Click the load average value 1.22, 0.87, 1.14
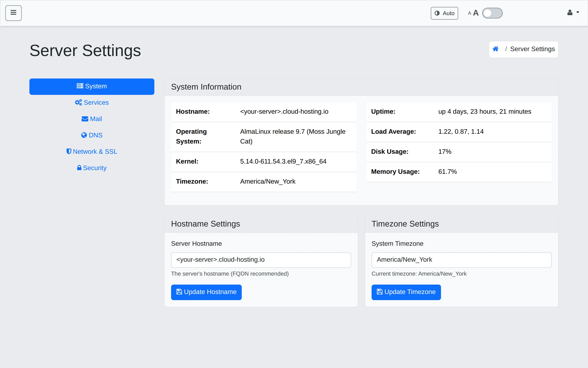 click(461, 131)
